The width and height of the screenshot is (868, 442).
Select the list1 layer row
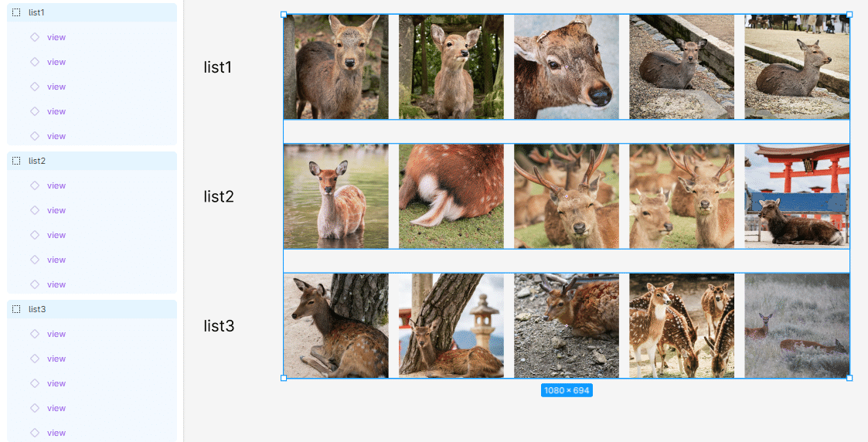(92, 12)
